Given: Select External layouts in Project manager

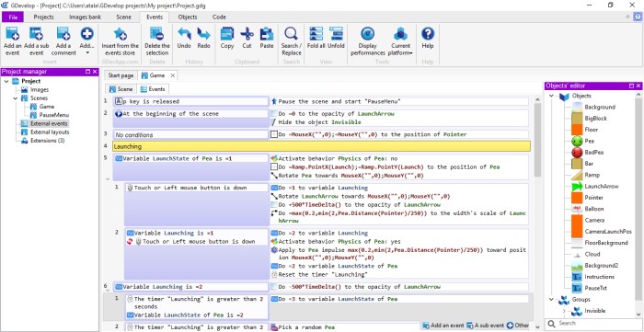Looking at the screenshot, I should click(x=50, y=132).
